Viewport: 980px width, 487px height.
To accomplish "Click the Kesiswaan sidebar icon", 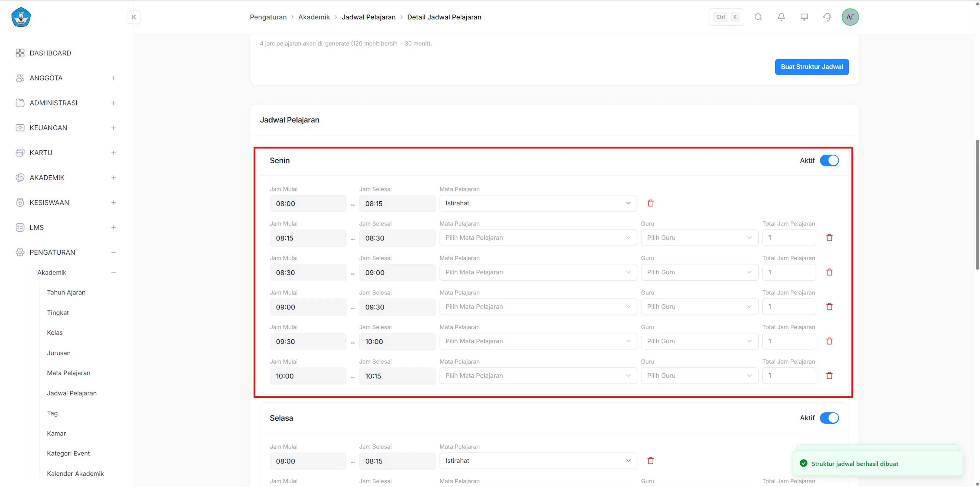I will pos(20,202).
